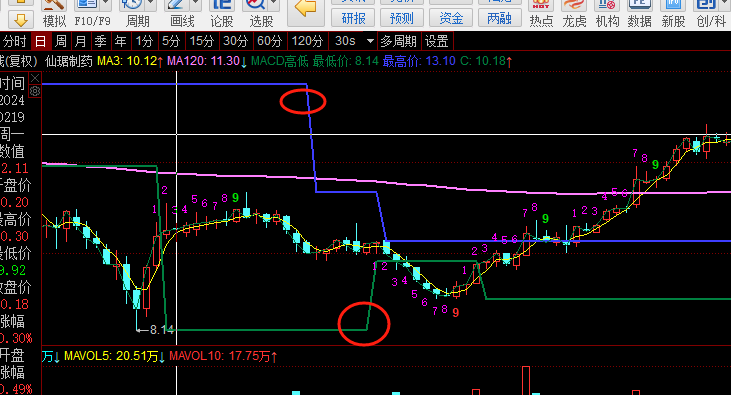731x395 pixels.
Task: Click the 收盘价 label in side panel
Action: coord(15,287)
